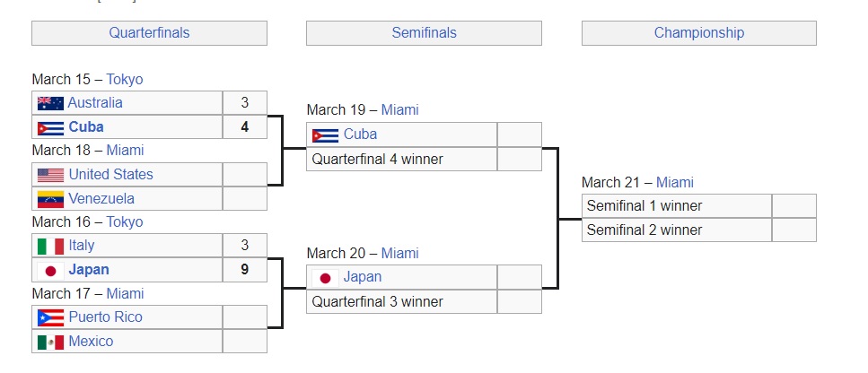
Task: Open the Australia team link
Action: 95,103
